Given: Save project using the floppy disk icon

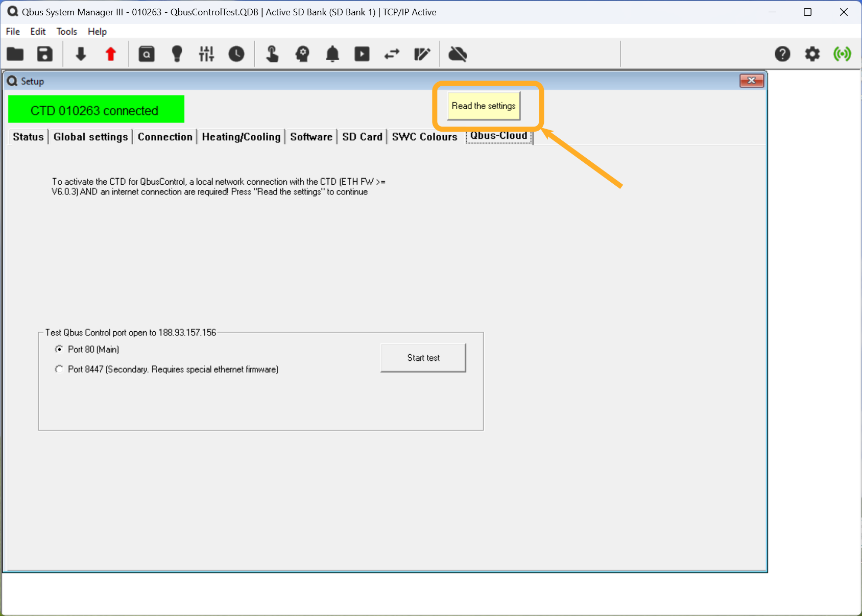Looking at the screenshot, I should pyautogui.click(x=45, y=54).
